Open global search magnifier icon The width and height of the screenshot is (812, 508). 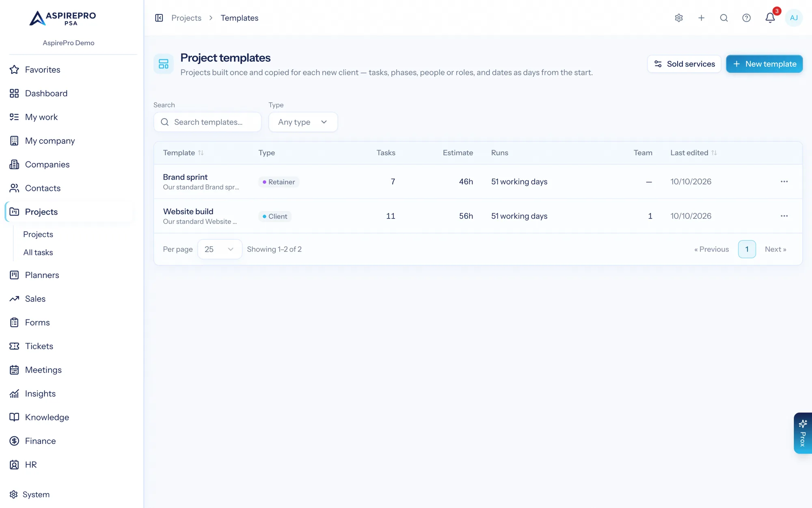coord(724,18)
